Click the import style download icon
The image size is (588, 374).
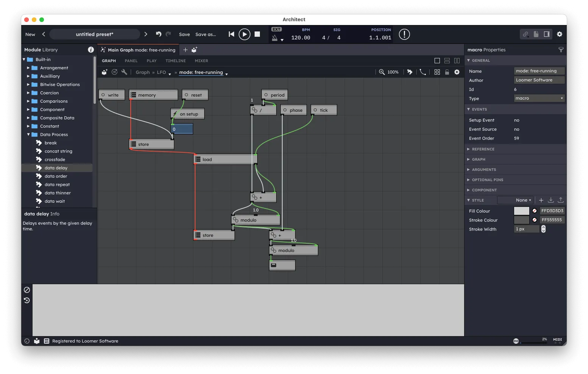[551, 200]
